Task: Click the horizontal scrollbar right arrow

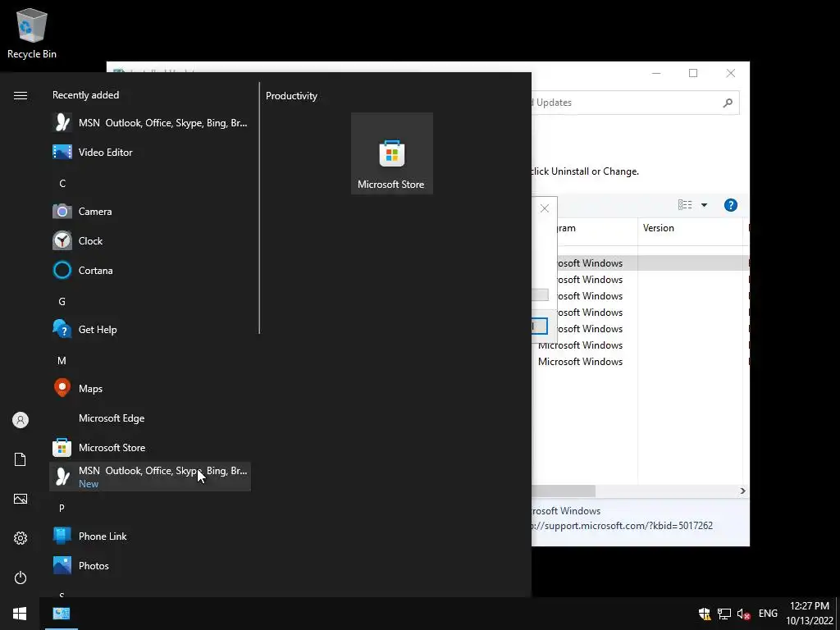Action: point(742,491)
